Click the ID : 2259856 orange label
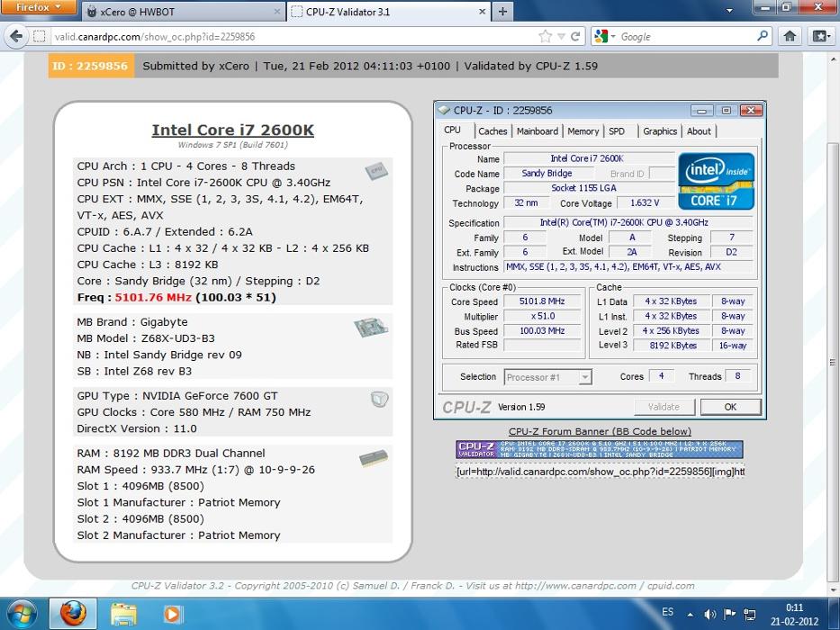 coord(91,66)
